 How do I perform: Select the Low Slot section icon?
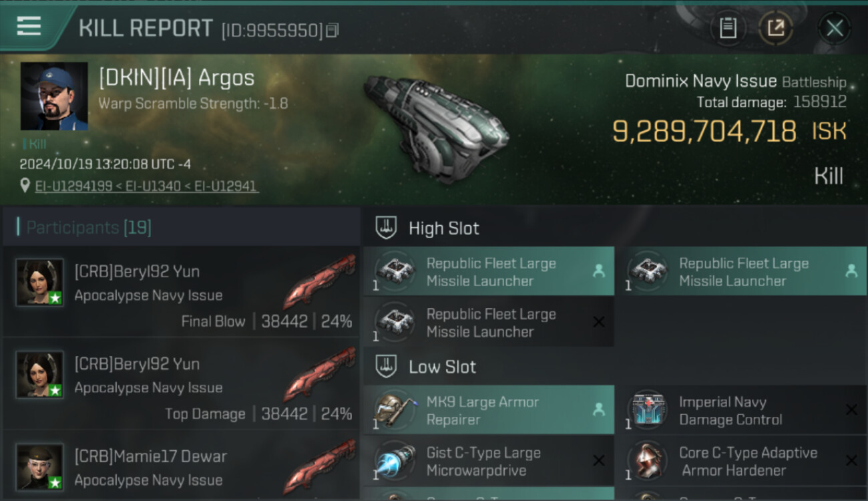click(x=386, y=366)
